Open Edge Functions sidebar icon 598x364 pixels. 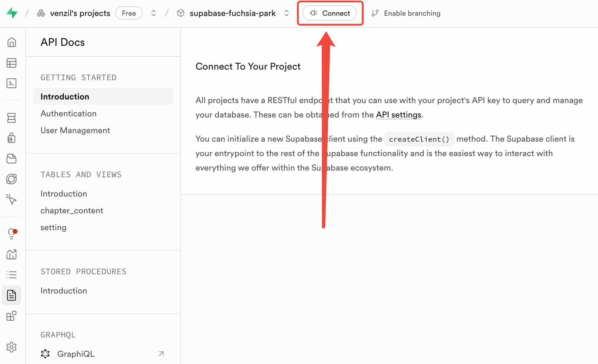point(11,179)
